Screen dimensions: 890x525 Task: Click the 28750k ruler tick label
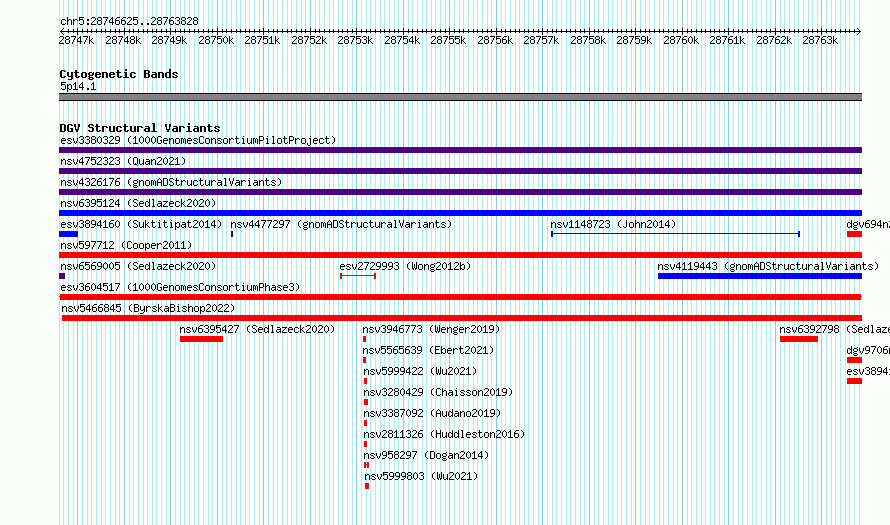pyautogui.click(x=216, y=40)
